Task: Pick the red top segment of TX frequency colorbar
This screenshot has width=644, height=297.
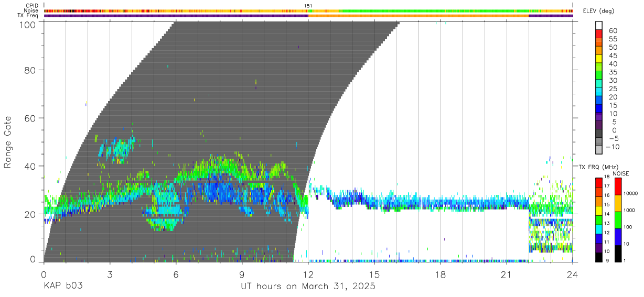Action: tap(599, 182)
